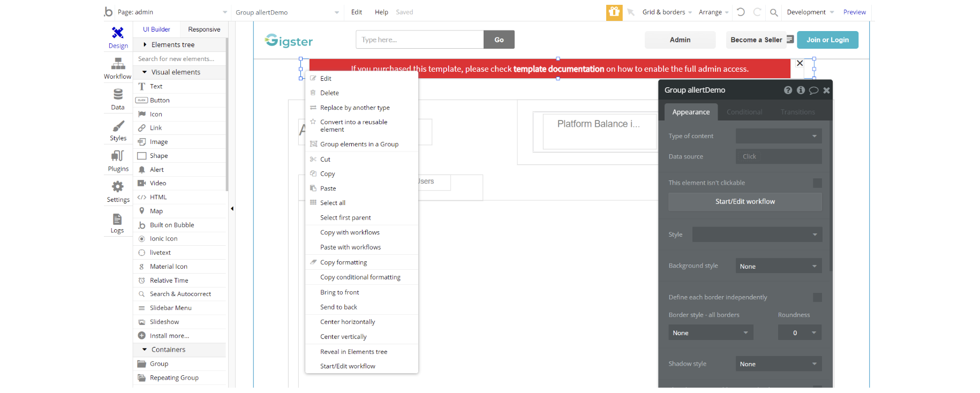Open the Style dropdown
The image size is (980, 393).
pos(757,235)
